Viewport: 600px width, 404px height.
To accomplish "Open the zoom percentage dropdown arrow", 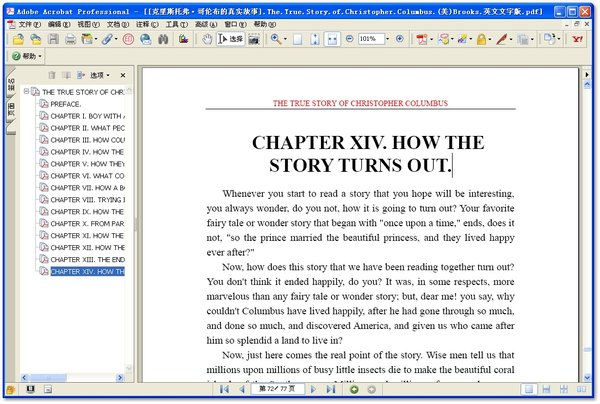I will pos(387,39).
